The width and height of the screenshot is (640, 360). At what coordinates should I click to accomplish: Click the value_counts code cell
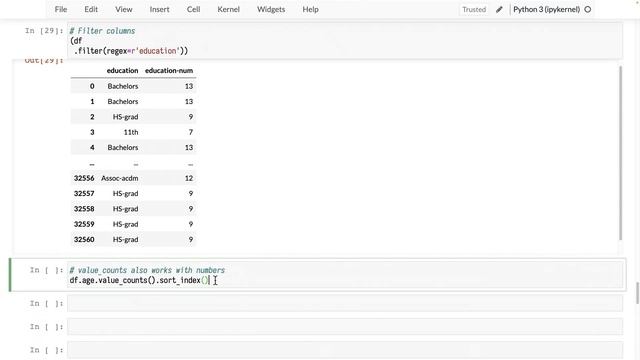click(345, 276)
